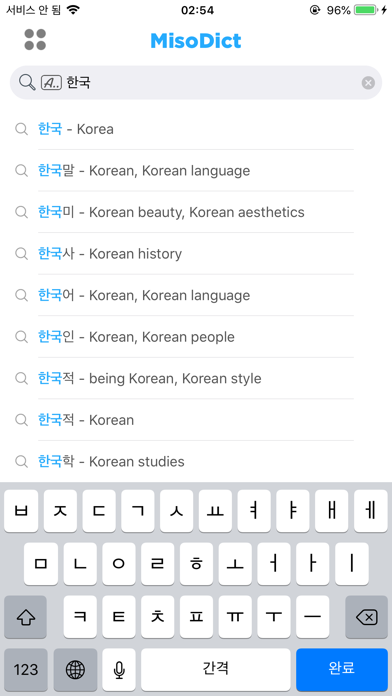The height and width of the screenshot is (696, 392).
Task: Tap the handwriting input icon in search bar
Action: point(51,83)
